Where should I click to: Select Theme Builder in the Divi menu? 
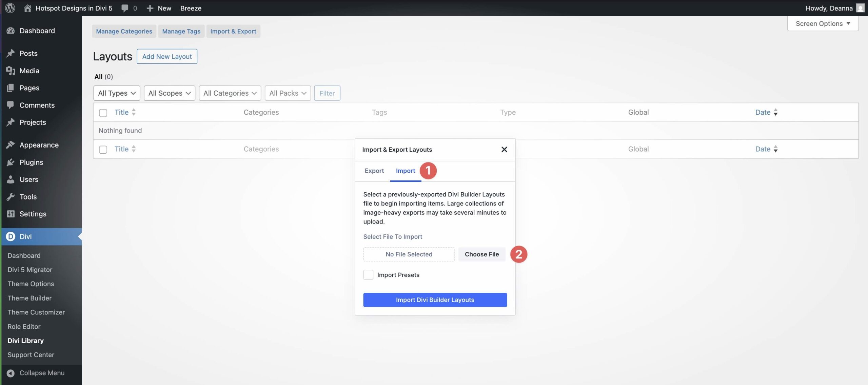pos(29,298)
